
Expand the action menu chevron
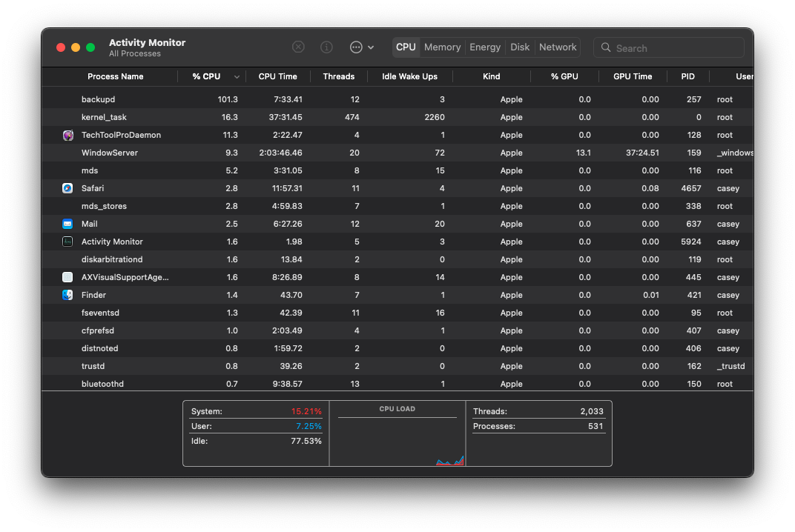tap(371, 47)
